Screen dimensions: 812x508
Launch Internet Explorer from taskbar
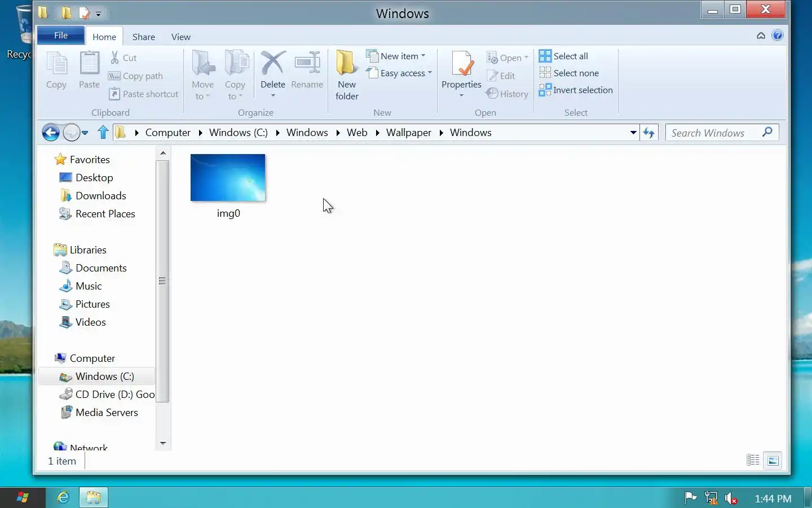coord(63,497)
